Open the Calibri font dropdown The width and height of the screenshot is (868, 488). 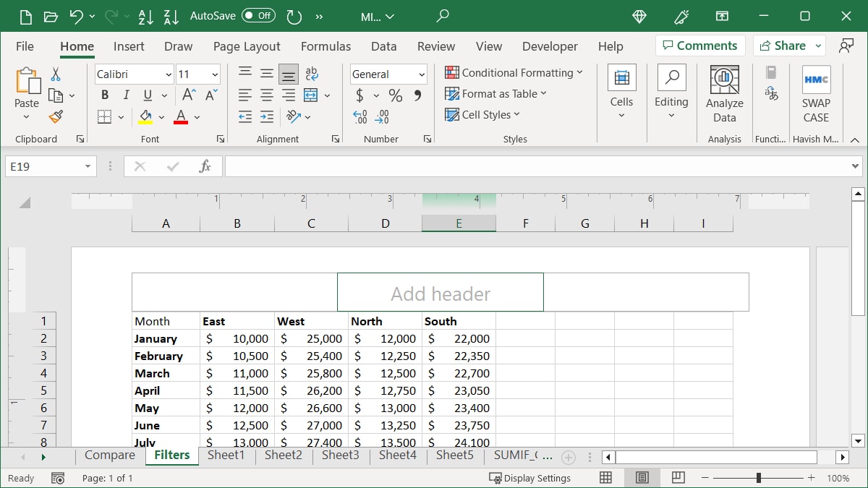(169, 74)
